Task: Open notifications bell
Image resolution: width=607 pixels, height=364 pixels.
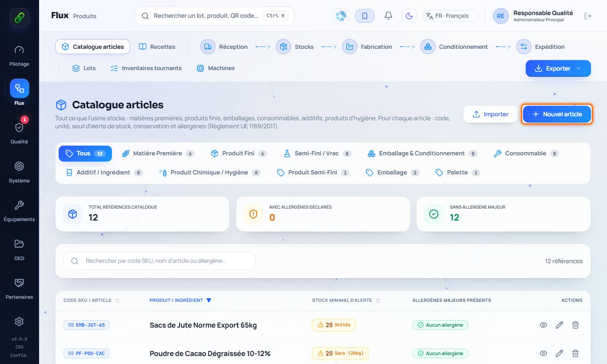Action: [388, 16]
